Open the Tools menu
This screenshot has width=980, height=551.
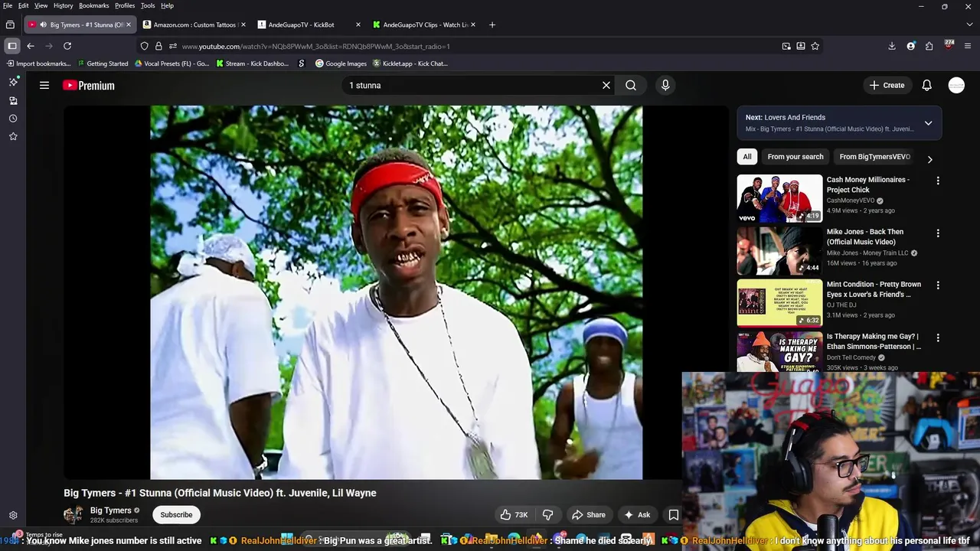pos(148,5)
